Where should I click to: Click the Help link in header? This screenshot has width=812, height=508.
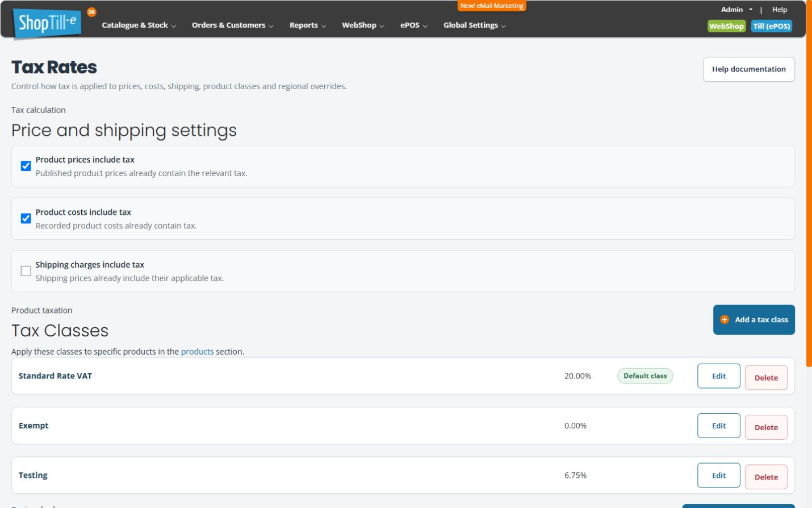click(780, 10)
